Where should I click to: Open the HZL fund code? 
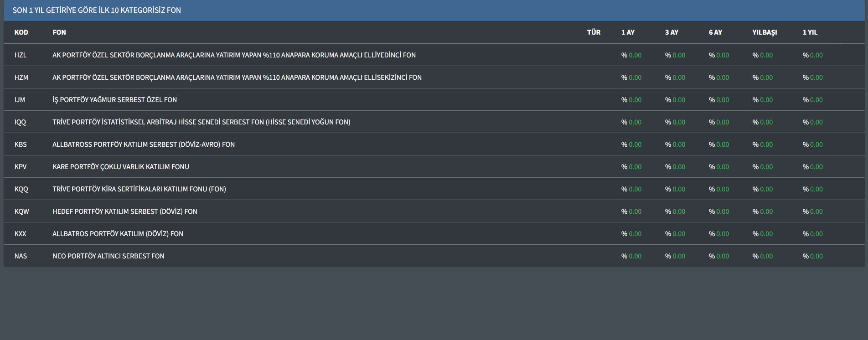(21, 55)
